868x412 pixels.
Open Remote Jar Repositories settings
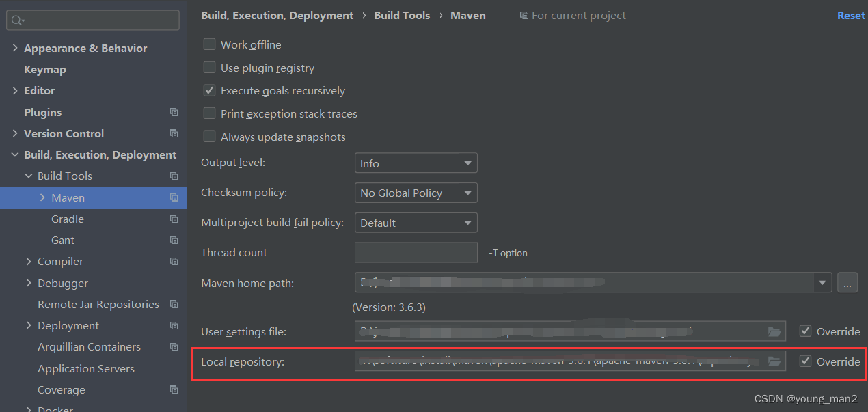tap(98, 304)
